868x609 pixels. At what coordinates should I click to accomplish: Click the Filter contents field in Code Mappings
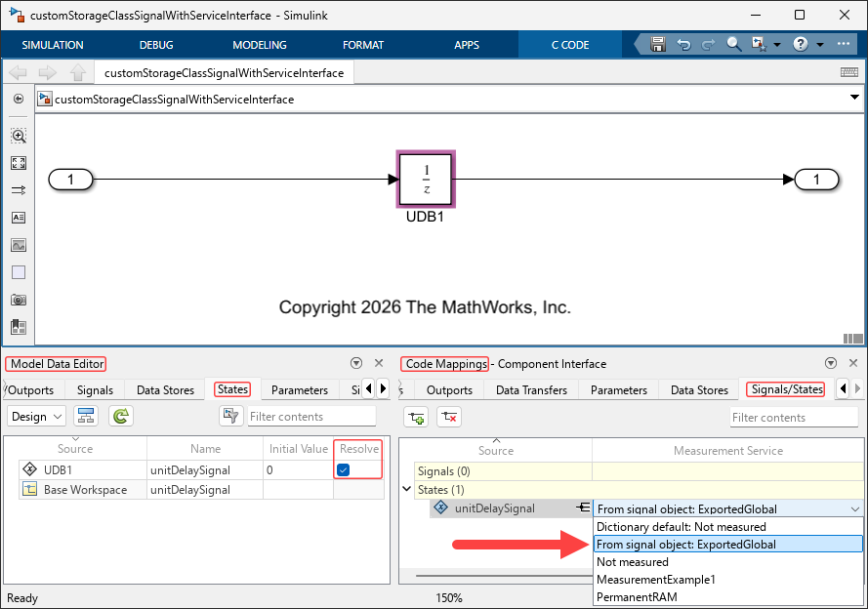pyautogui.click(x=793, y=418)
